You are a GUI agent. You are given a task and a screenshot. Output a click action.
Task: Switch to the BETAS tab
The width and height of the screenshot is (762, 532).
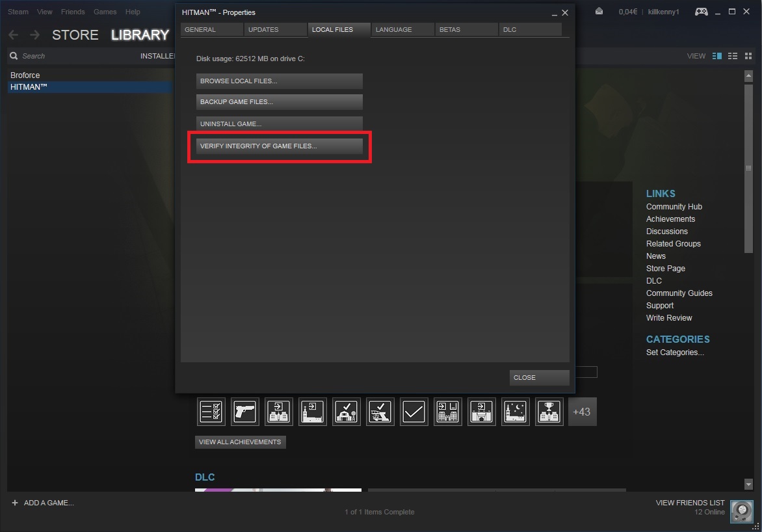point(467,30)
